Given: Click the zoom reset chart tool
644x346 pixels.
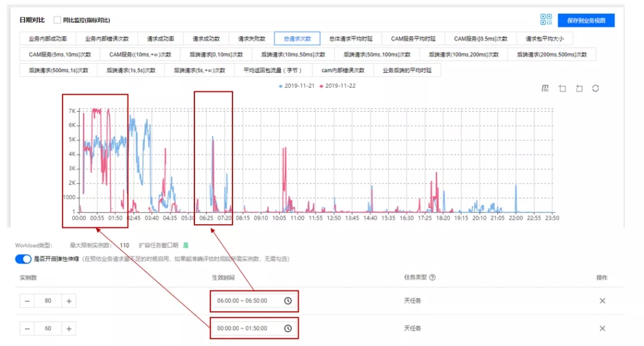Looking at the screenshot, I should (x=579, y=88).
